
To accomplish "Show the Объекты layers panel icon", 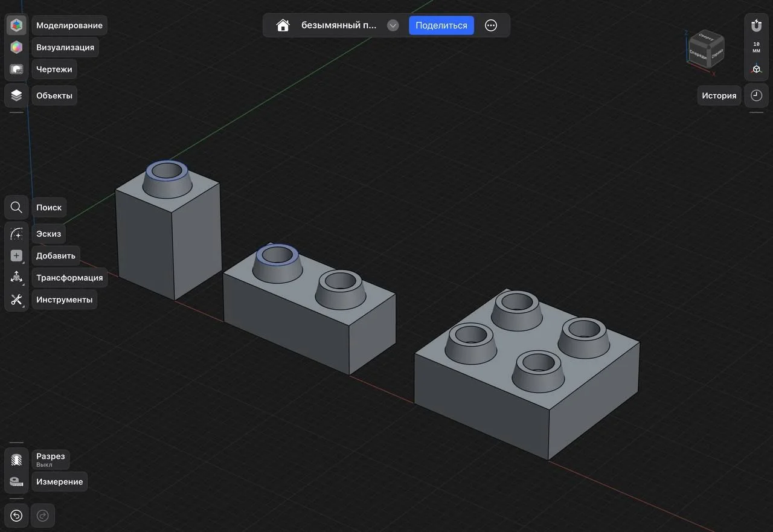I will (16, 95).
